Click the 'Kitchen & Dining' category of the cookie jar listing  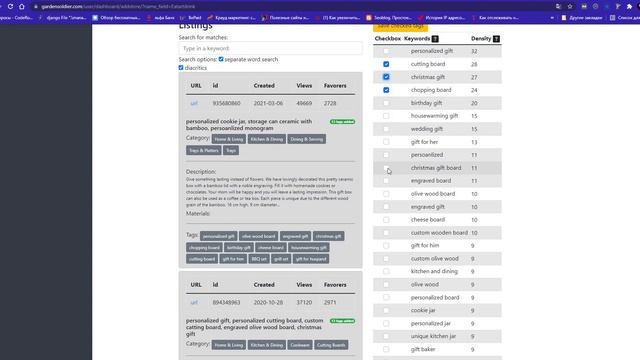[267, 139]
